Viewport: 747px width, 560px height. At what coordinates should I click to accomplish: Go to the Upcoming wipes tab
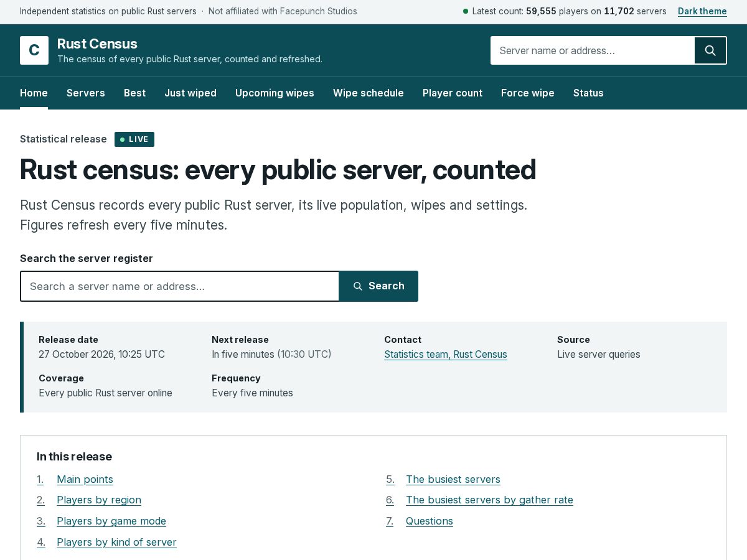275,93
